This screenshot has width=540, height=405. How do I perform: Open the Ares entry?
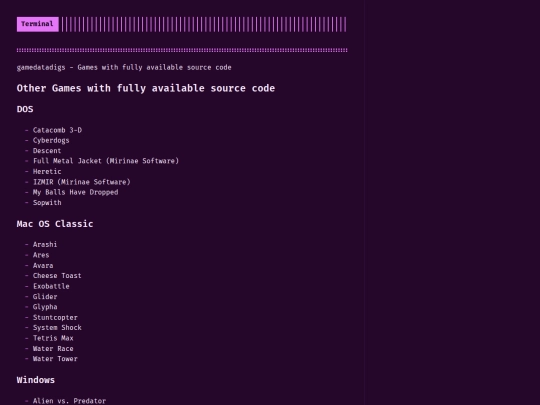(41, 255)
